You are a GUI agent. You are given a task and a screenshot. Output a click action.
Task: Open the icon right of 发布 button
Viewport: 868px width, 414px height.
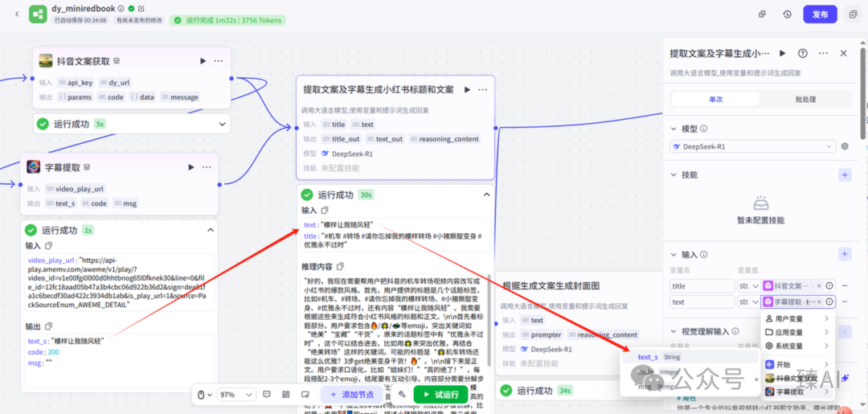tap(853, 14)
